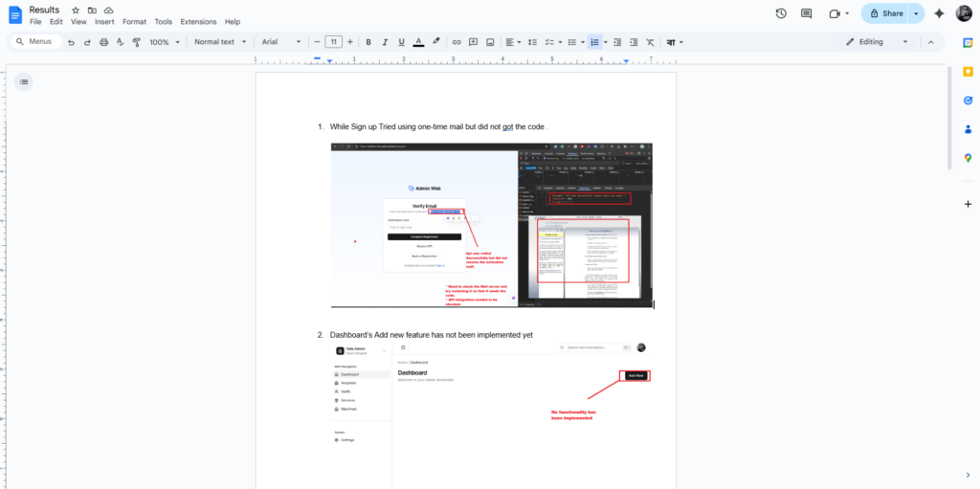The height and width of the screenshot is (489, 980).
Task: Open the Tools menu
Action: [163, 21]
